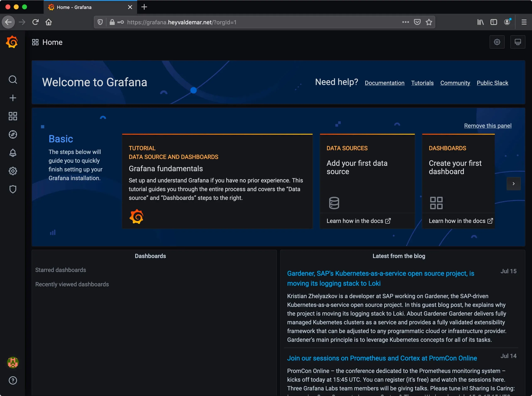
Task: Advance setup cards with the right chevron
Action: (514, 184)
